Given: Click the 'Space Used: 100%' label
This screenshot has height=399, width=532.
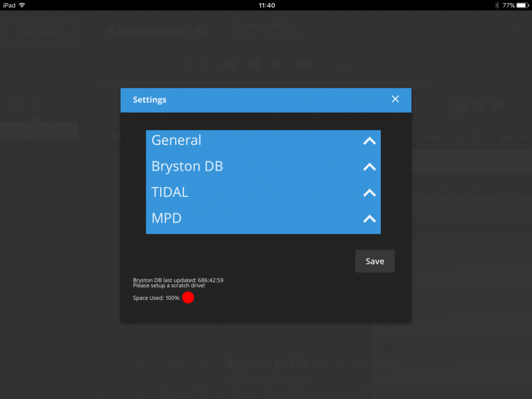Looking at the screenshot, I should tap(156, 298).
